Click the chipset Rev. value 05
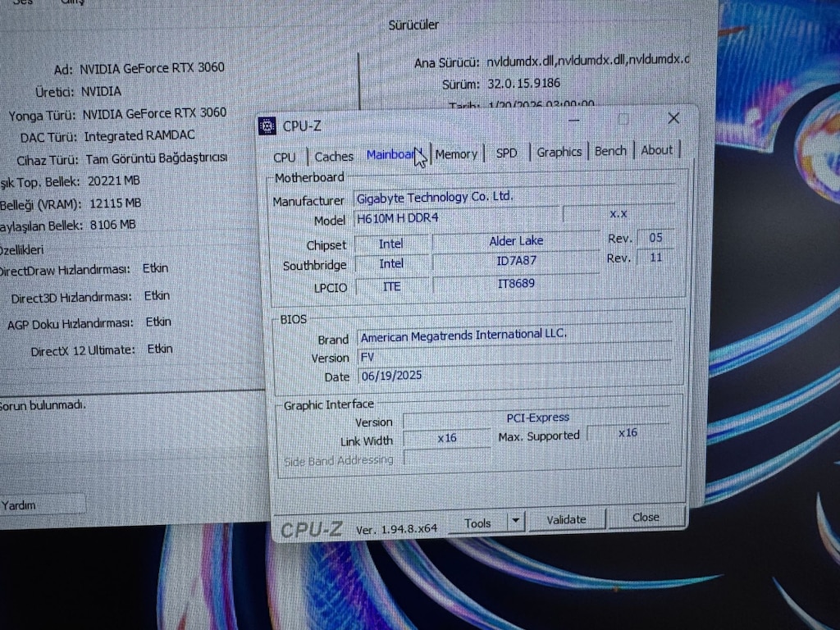 point(655,237)
